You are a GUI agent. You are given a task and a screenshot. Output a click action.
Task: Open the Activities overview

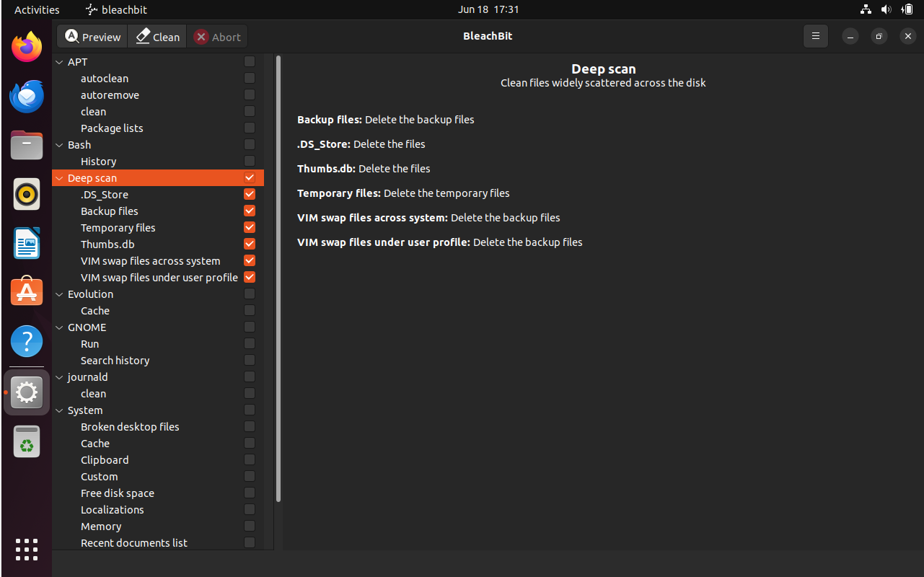point(36,9)
